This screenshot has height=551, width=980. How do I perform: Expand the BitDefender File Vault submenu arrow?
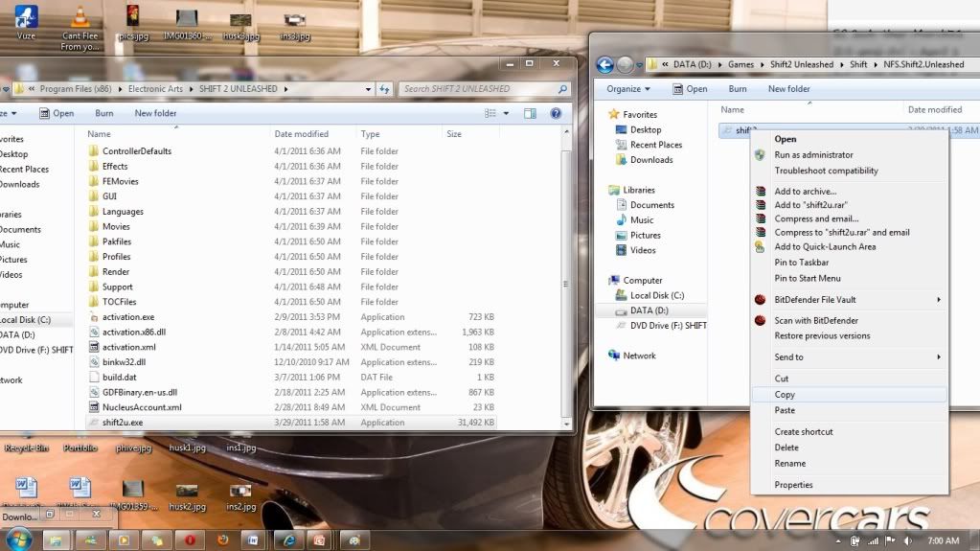(939, 300)
